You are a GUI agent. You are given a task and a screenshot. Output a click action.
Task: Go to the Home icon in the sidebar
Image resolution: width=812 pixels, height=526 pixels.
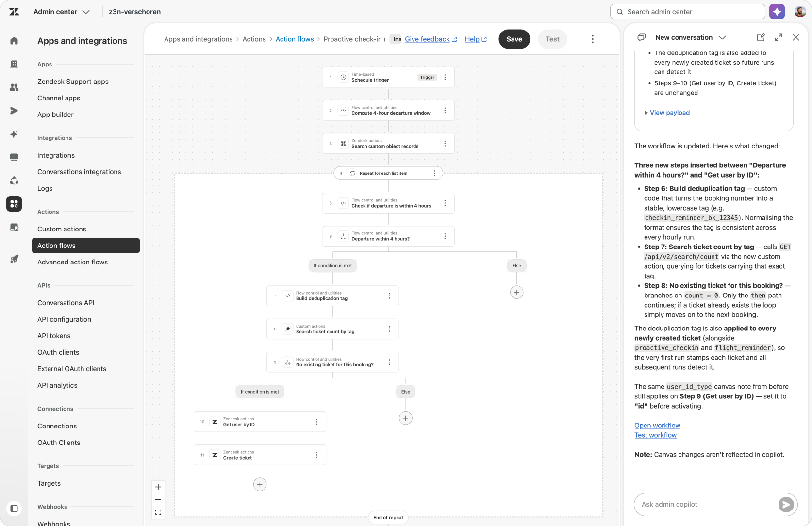coord(14,41)
